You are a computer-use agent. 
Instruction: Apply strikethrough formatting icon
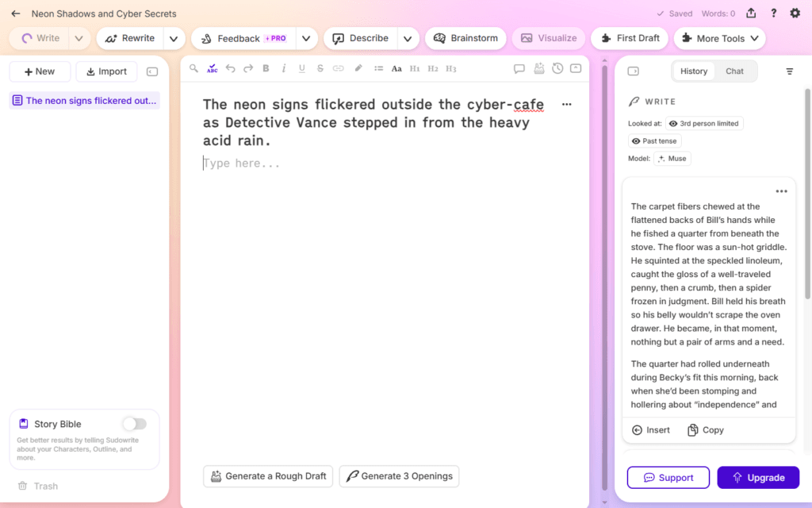[x=320, y=68]
